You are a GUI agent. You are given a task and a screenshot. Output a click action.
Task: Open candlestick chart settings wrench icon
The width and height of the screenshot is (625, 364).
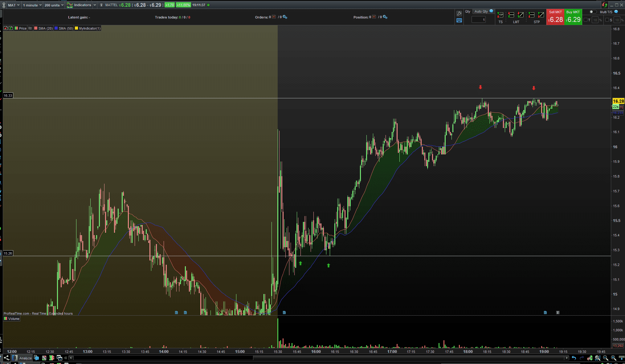click(x=590, y=358)
